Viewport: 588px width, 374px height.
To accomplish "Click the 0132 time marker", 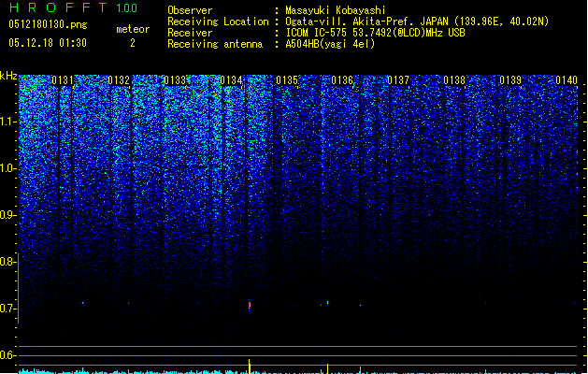I will (x=119, y=80).
